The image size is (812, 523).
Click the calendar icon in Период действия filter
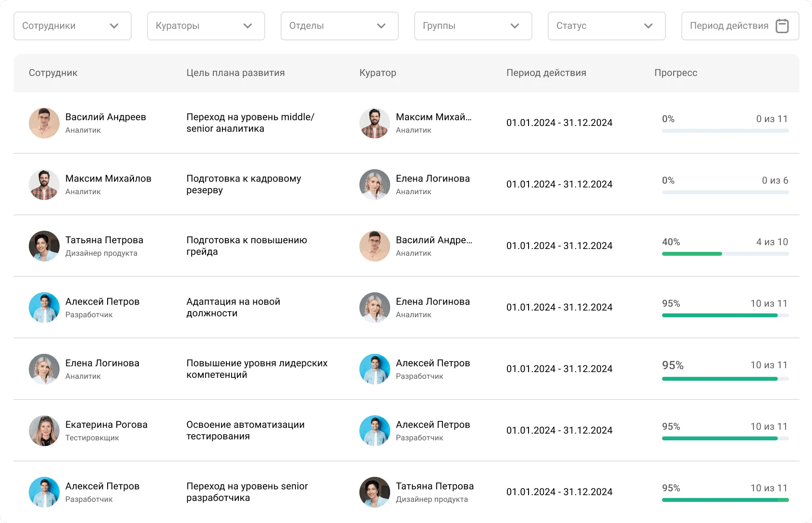[x=783, y=26]
